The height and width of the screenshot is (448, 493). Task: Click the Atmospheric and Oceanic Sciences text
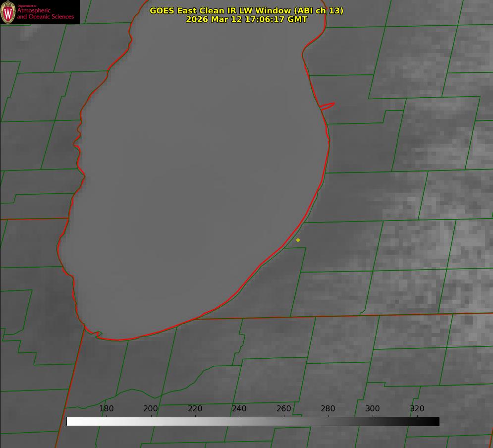pos(46,14)
